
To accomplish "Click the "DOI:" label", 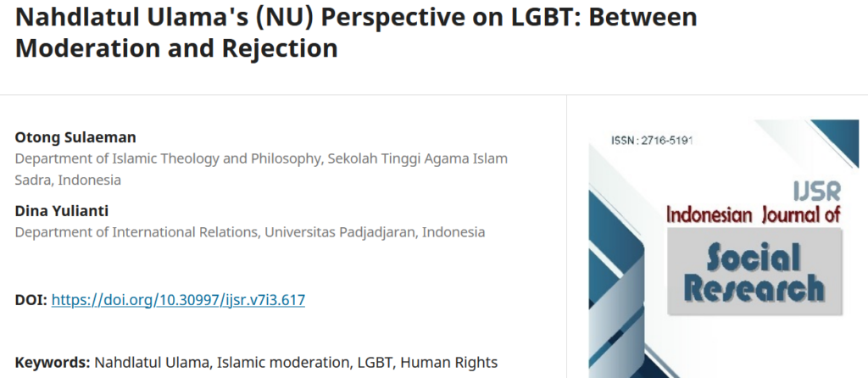I will (x=31, y=299).
